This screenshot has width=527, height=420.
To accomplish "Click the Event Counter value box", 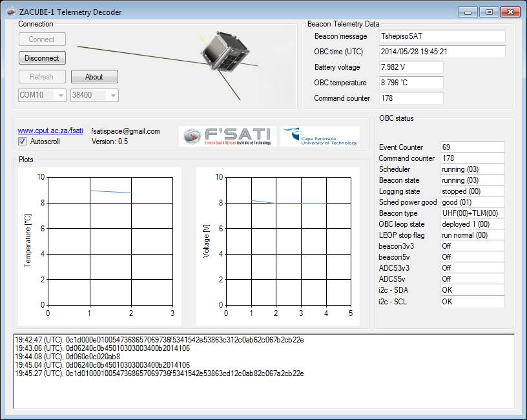I will coord(473,147).
